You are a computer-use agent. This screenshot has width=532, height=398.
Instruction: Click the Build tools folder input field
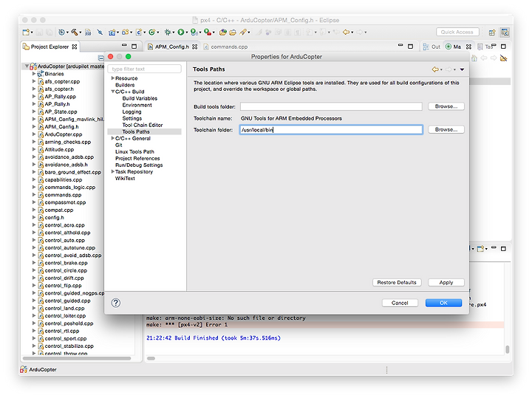pos(331,106)
